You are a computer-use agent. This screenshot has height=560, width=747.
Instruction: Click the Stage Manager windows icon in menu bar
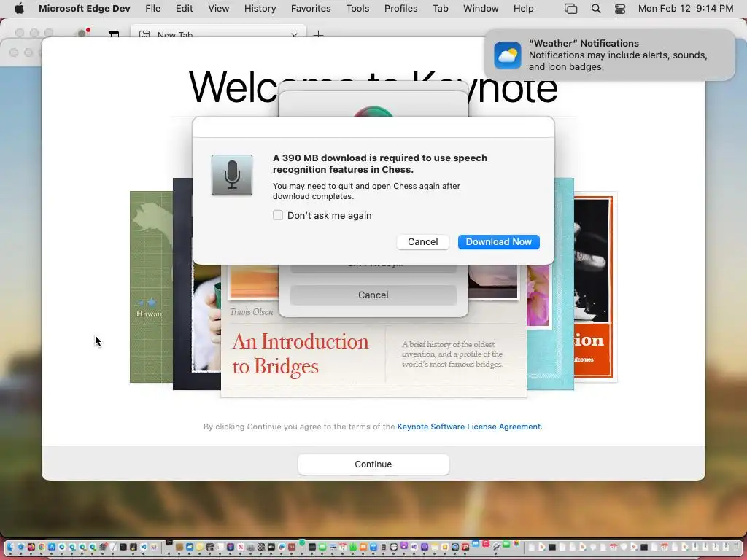pyautogui.click(x=570, y=9)
